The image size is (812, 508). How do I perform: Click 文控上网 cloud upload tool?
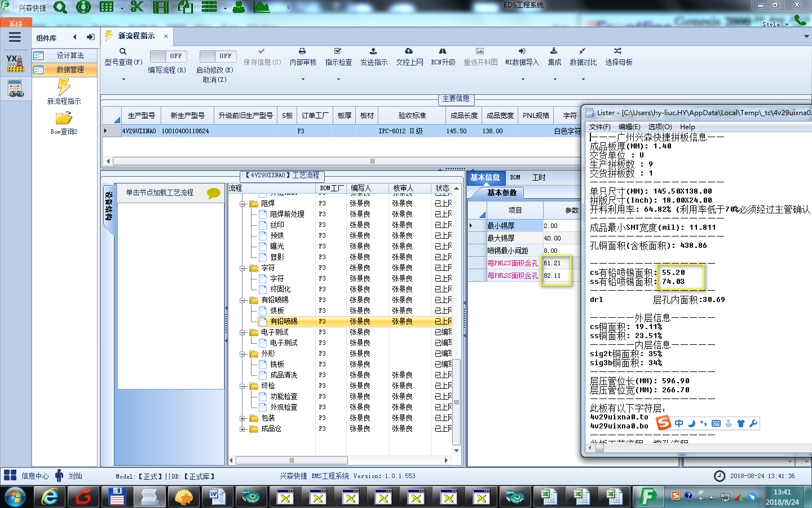(409, 57)
